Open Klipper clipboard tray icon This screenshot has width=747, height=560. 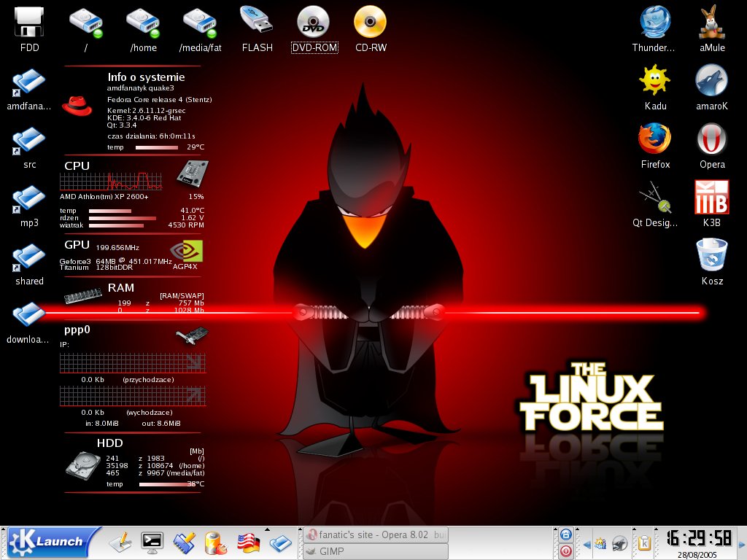pyautogui.click(x=644, y=543)
